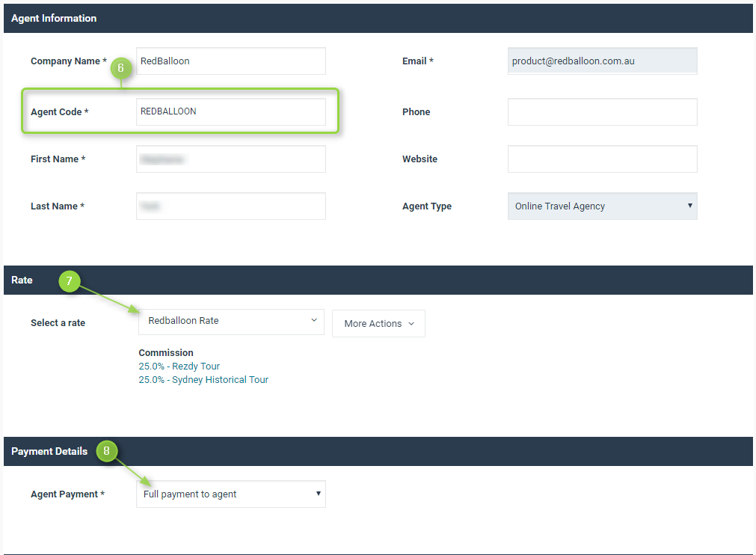Click the Agent Payment label
The width and height of the screenshot is (756, 555).
pos(68,494)
